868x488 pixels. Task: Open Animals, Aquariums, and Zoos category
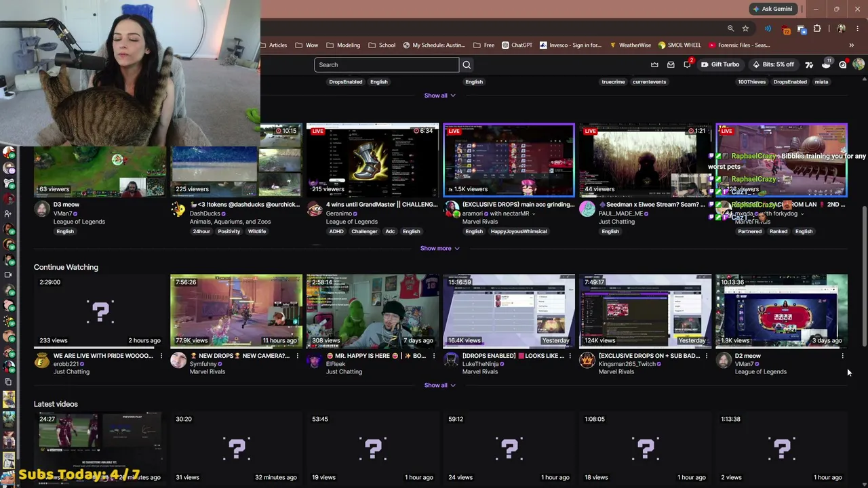point(230,222)
